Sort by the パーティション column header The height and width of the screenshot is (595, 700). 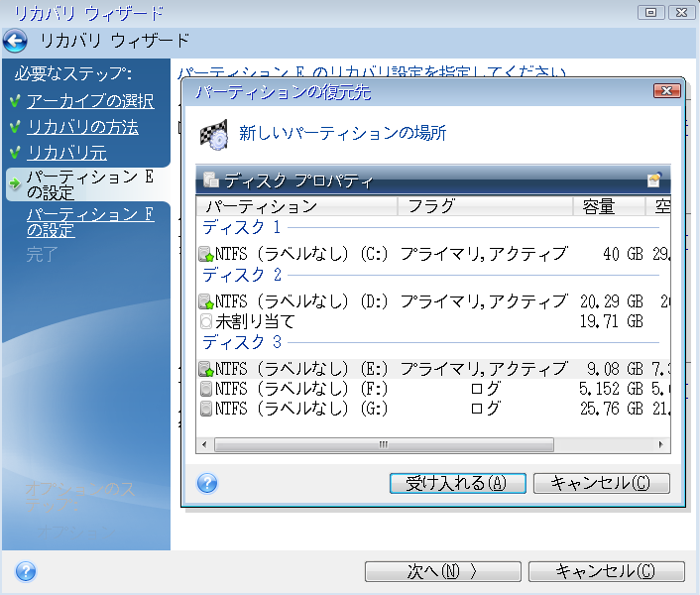coord(297,206)
